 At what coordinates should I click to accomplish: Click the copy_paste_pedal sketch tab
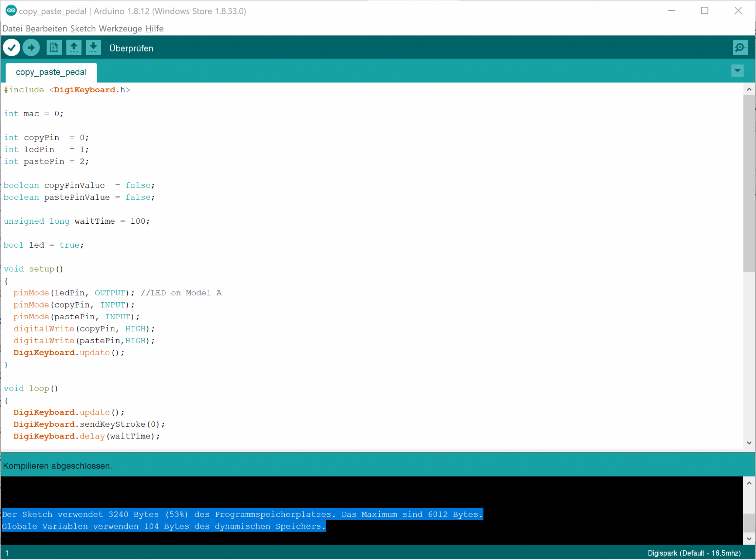(x=51, y=72)
